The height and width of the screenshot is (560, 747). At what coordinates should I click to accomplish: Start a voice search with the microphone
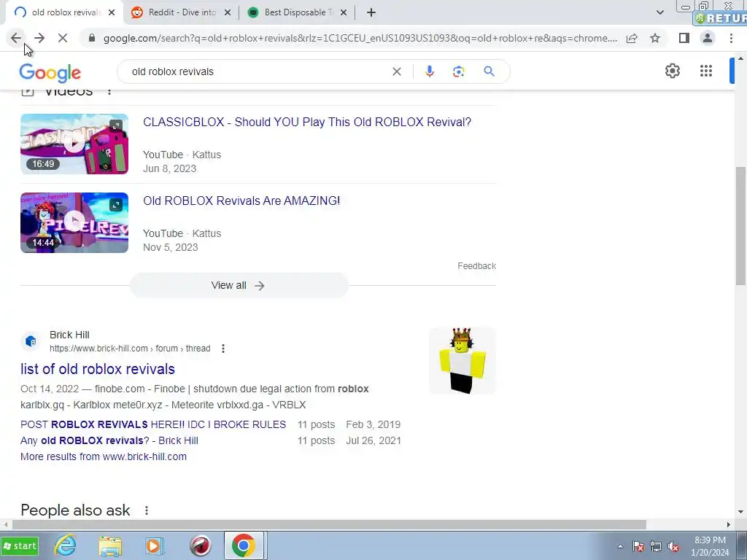429,71
